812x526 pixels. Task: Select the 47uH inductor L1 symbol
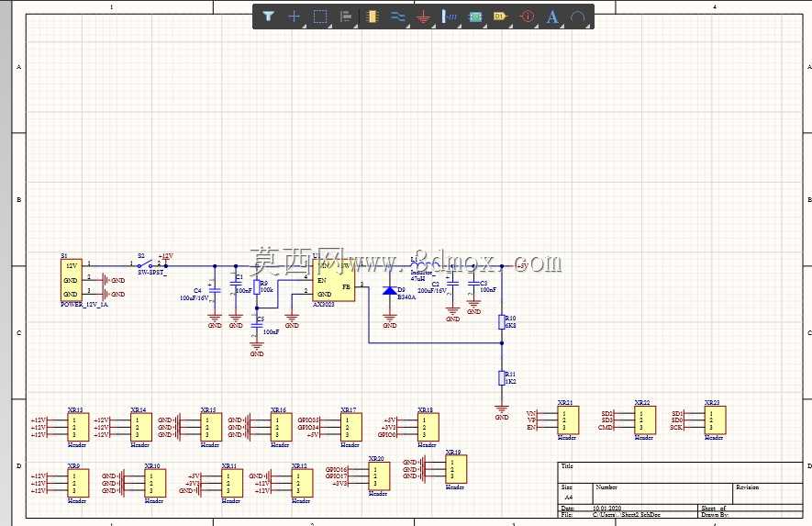click(x=425, y=265)
